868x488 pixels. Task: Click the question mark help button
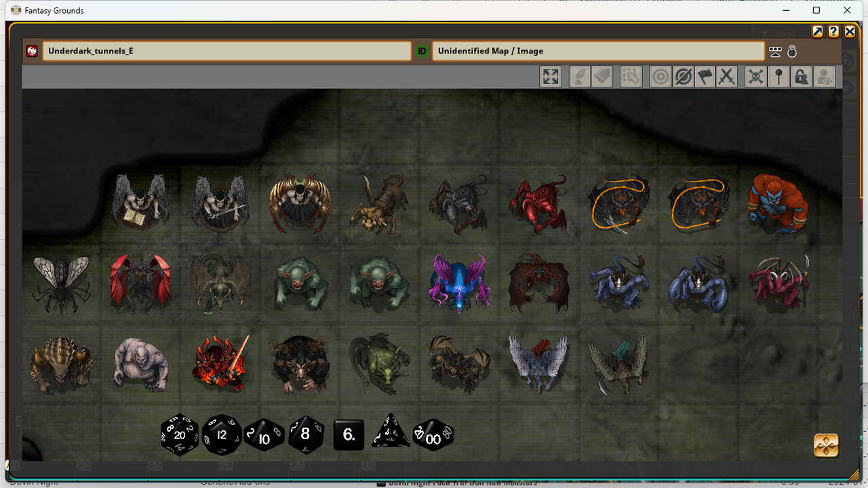[833, 31]
